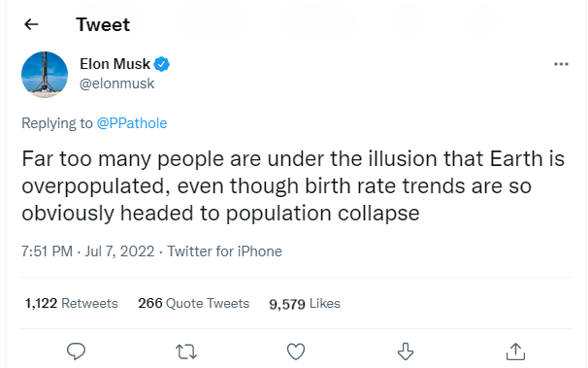Click the blue verified badge
The height and width of the screenshot is (368, 588).
pyautogui.click(x=162, y=64)
